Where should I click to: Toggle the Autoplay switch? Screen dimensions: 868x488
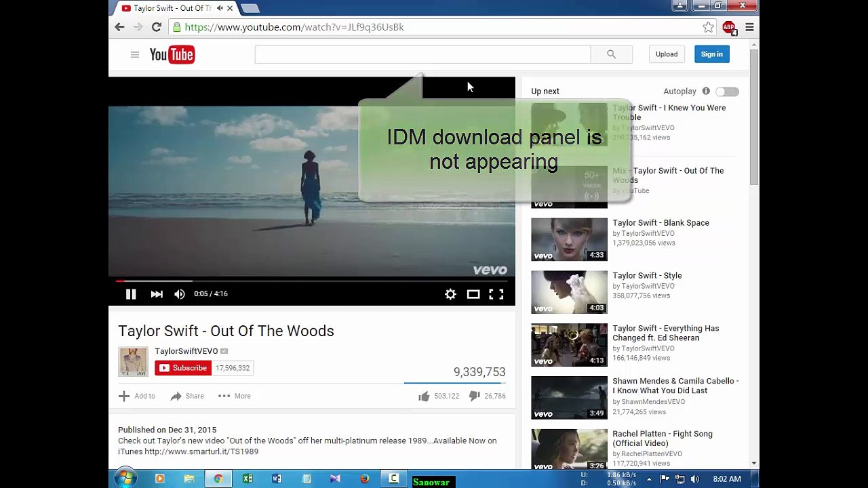pos(727,91)
